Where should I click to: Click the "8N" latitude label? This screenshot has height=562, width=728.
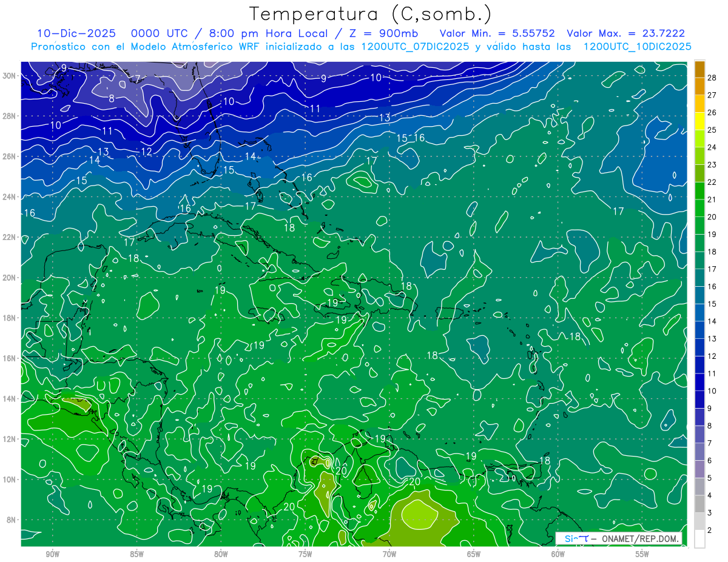[x=12, y=520]
